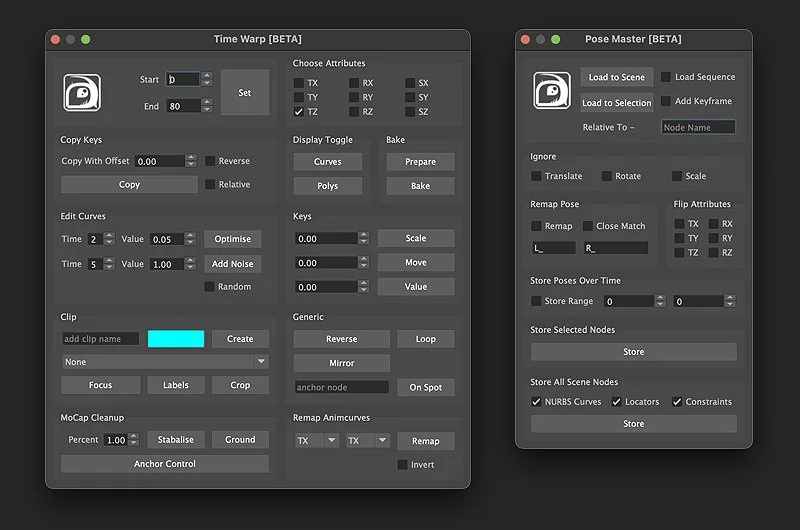This screenshot has height=530, width=800.
Task: Adjust the Copy With Offset stepper
Action: pos(191,161)
